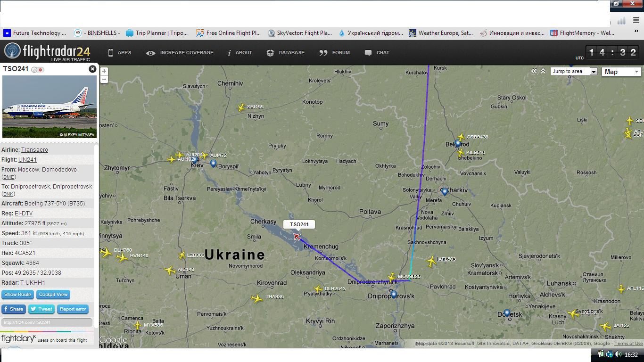This screenshot has height=362, width=644.
Task: Click the Kharkiv airport blue pin marker
Action: click(x=445, y=192)
